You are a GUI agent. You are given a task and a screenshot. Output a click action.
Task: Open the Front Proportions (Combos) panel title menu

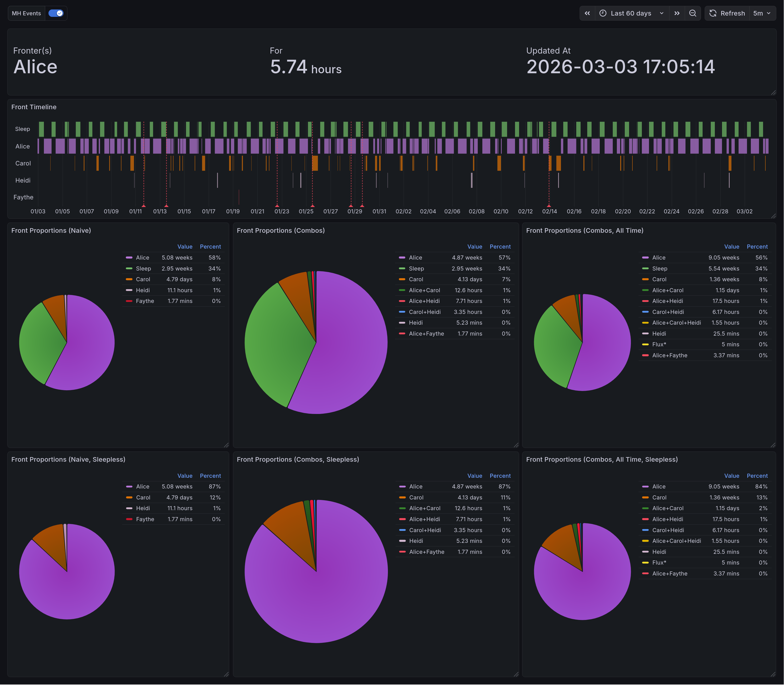pos(281,230)
